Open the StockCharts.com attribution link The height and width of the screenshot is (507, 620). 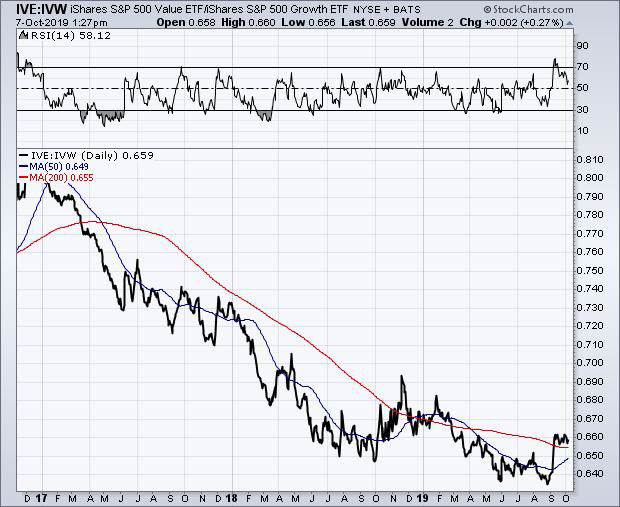coord(528,9)
